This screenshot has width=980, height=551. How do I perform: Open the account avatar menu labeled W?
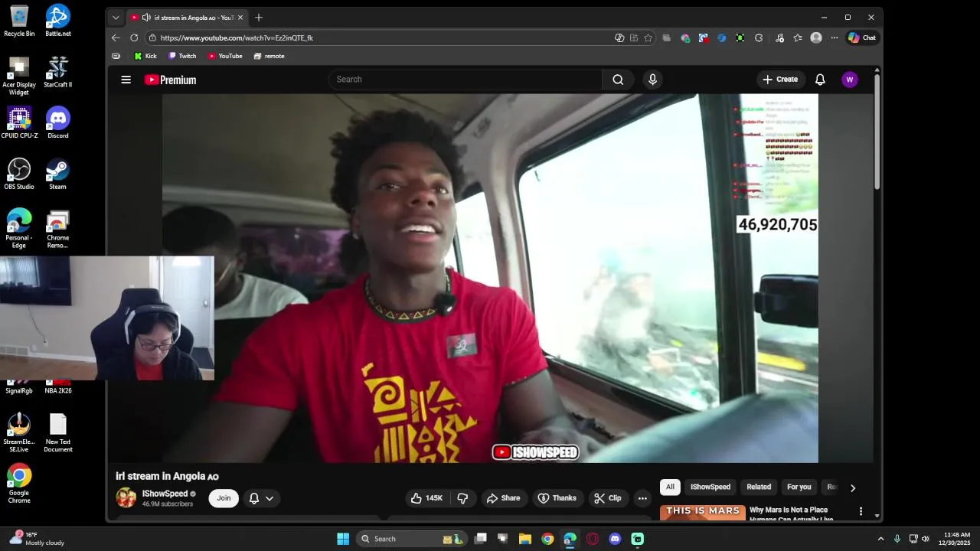[x=849, y=80]
